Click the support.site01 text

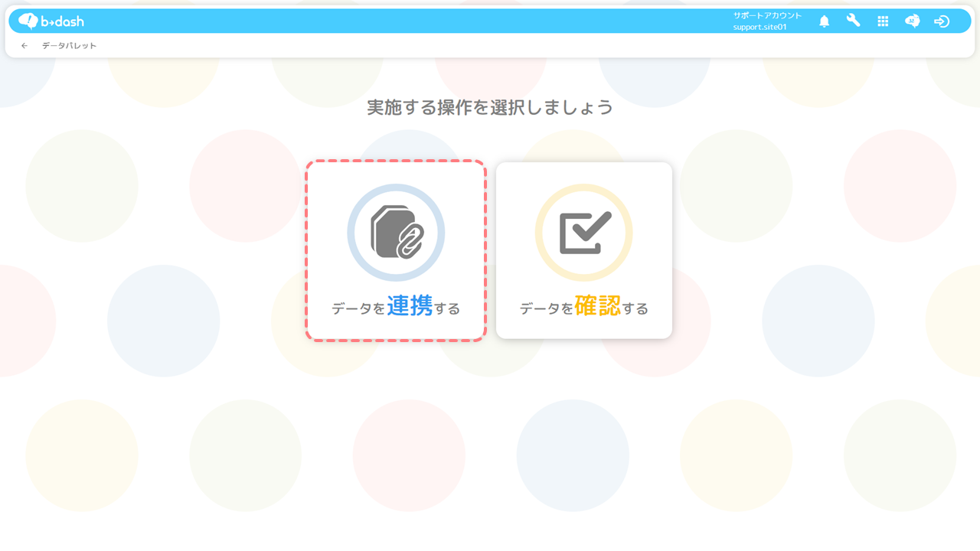click(x=759, y=27)
